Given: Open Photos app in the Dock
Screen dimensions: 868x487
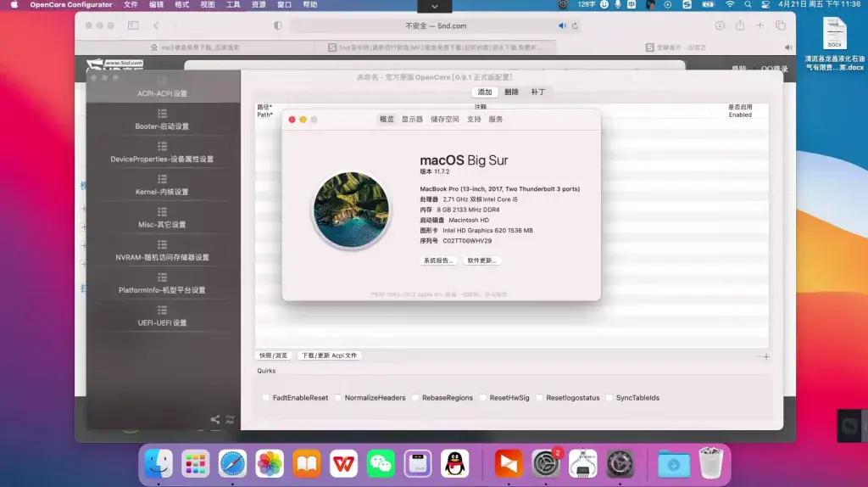Looking at the screenshot, I should click(x=270, y=463).
